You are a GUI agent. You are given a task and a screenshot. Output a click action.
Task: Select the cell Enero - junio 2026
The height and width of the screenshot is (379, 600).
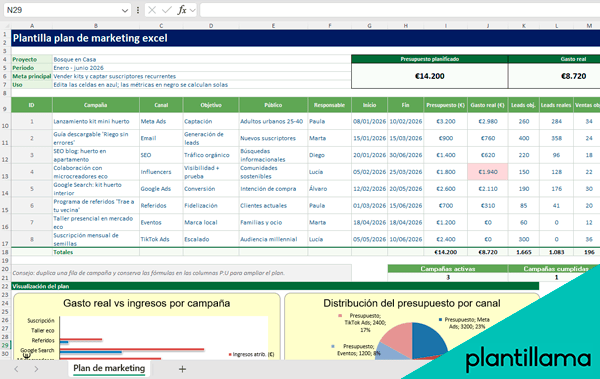pyautogui.click(x=202, y=68)
